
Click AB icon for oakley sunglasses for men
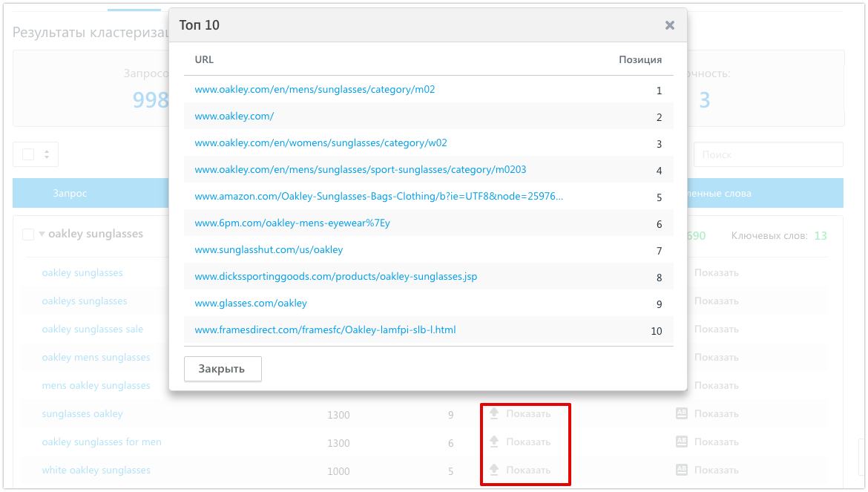tap(683, 442)
